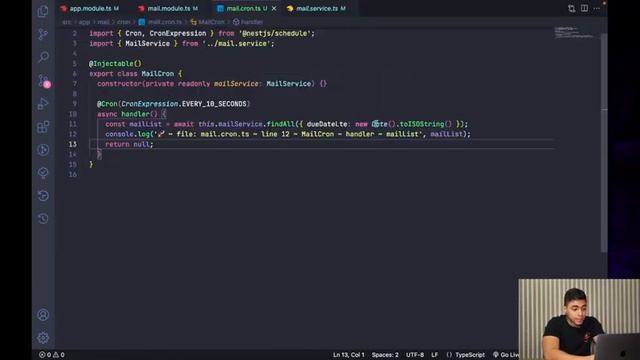The height and width of the screenshot is (360, 640).
Task: Click MailService in the line 3 import
Action: pyautogui.click(x=147, y=44)
